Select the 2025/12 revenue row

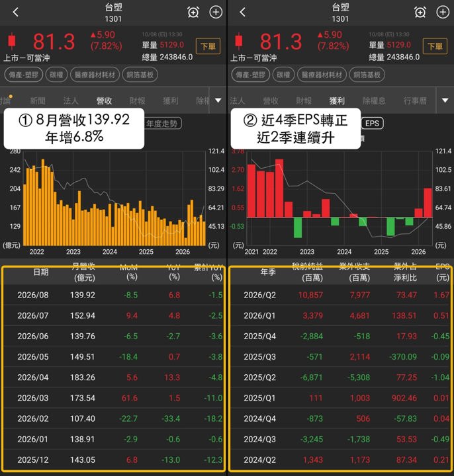[x=114, y=459]
